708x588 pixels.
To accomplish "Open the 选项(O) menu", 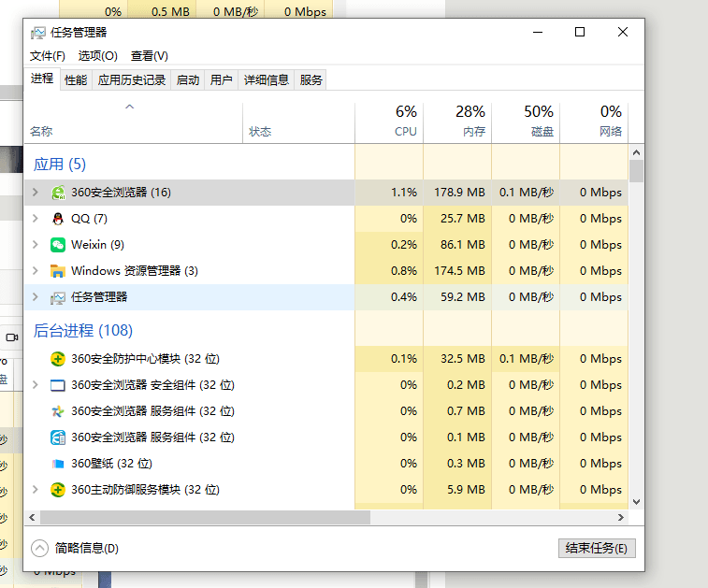I will click(x=98, y=56).
